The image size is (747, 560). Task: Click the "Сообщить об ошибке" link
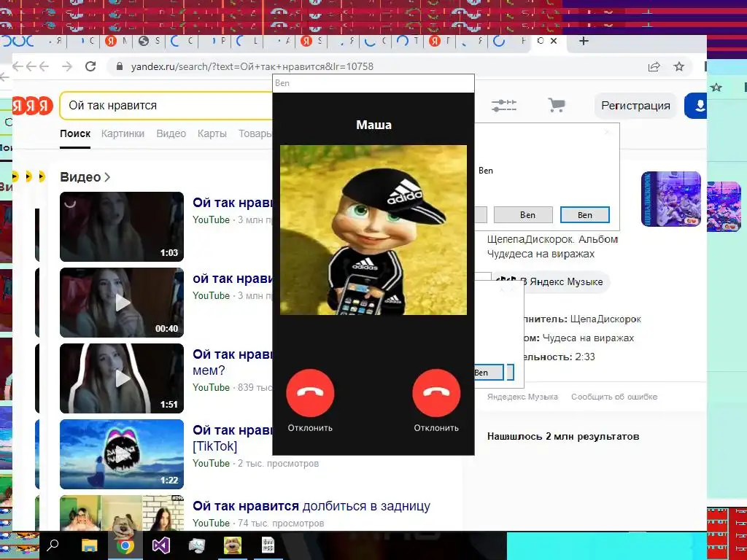click(x=614, y=397)
